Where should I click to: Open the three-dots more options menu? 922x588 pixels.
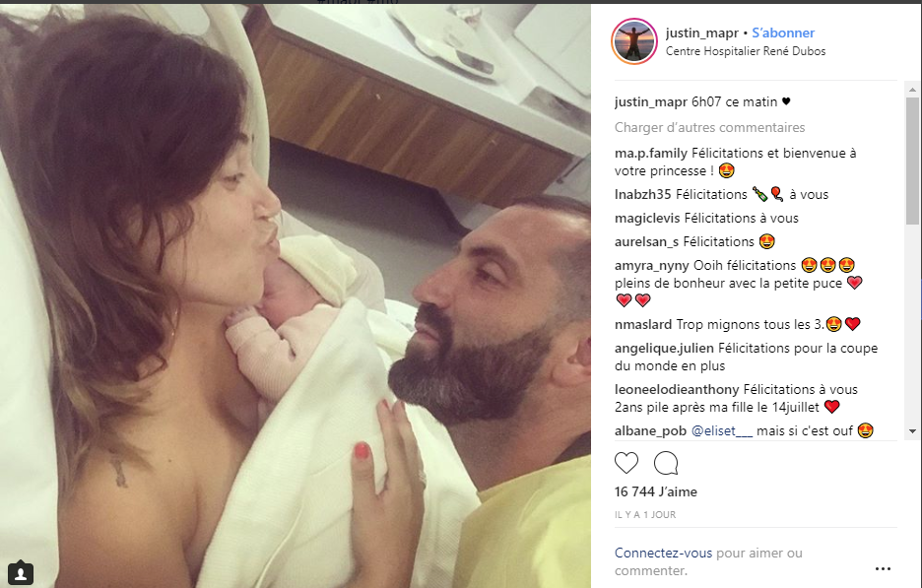pyautogui.click(x=883, y=568)
